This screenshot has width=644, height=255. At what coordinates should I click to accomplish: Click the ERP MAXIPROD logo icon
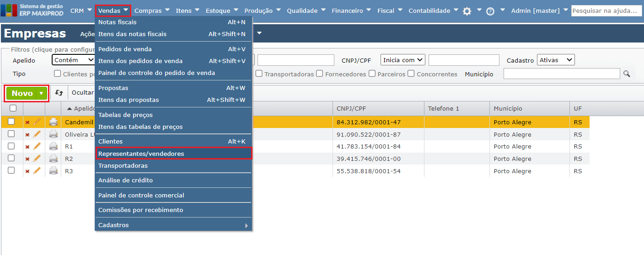click(x=9, y=11)
